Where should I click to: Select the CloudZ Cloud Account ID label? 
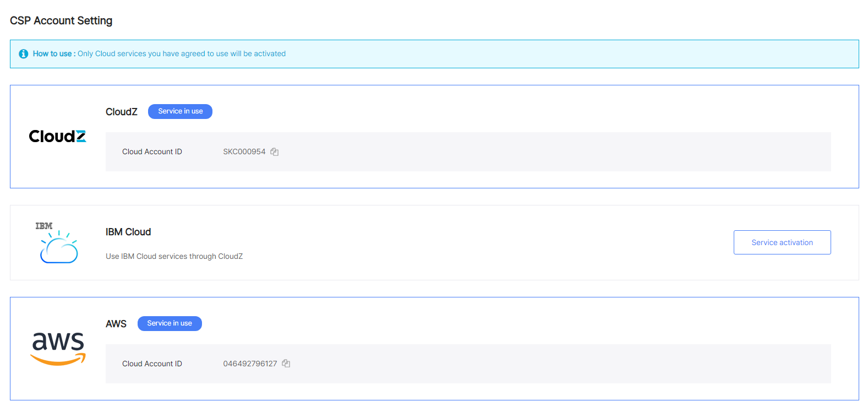tap(152, 152)
